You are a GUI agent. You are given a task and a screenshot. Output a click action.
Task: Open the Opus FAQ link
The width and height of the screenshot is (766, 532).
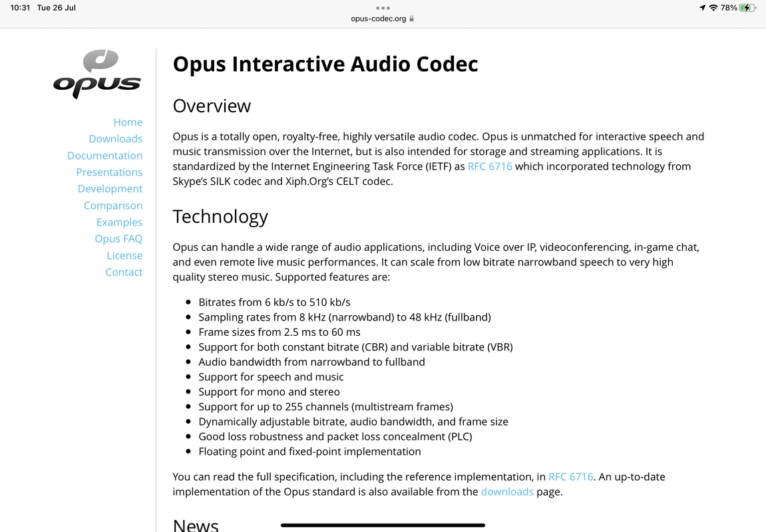118,239
